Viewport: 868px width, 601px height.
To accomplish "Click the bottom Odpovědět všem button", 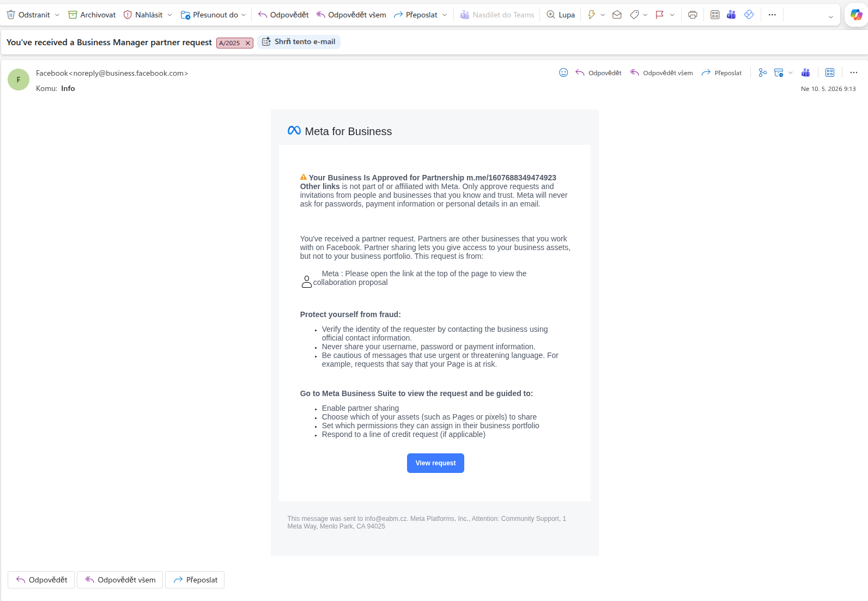I will 120,580.
